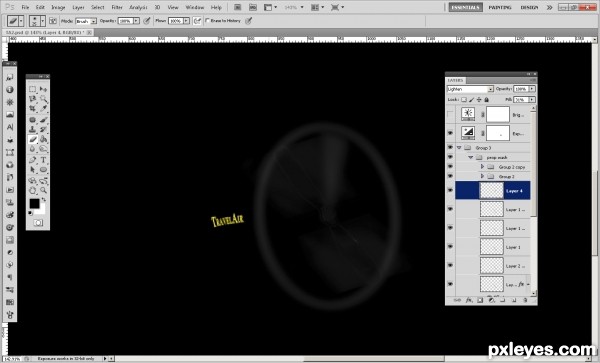Click new adjustment layer icon
This screenshot has height=363, width=600.
491,300
